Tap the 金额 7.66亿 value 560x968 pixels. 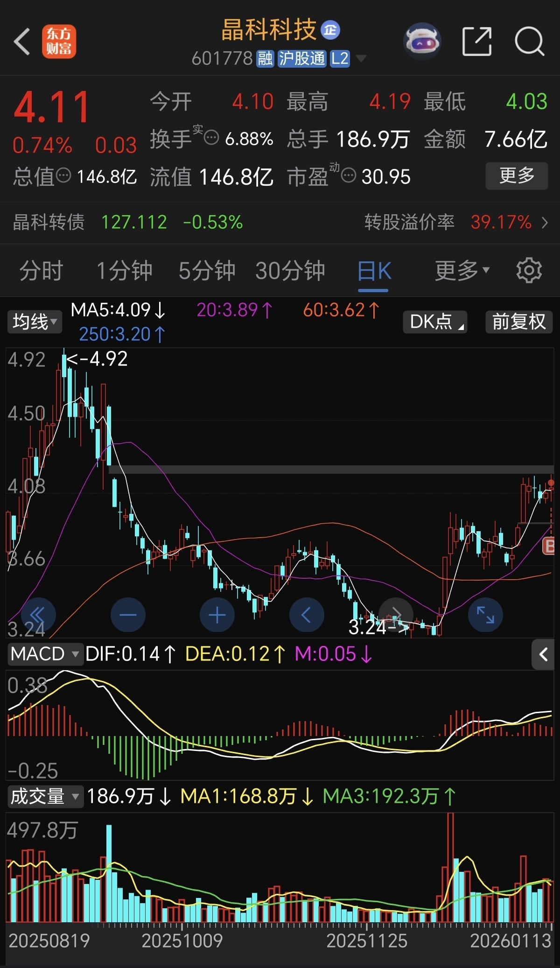click(516, 139)
